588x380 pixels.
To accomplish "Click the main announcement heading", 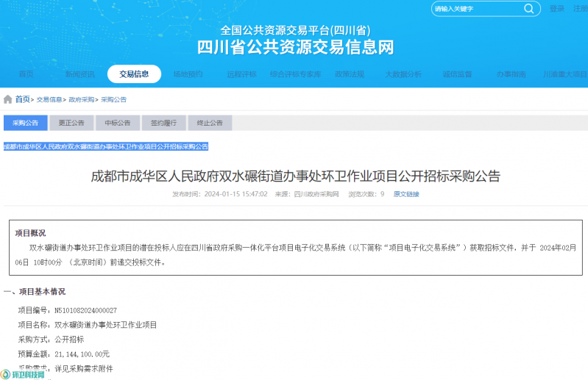I will pyautogui.click(x=296, y=176).
